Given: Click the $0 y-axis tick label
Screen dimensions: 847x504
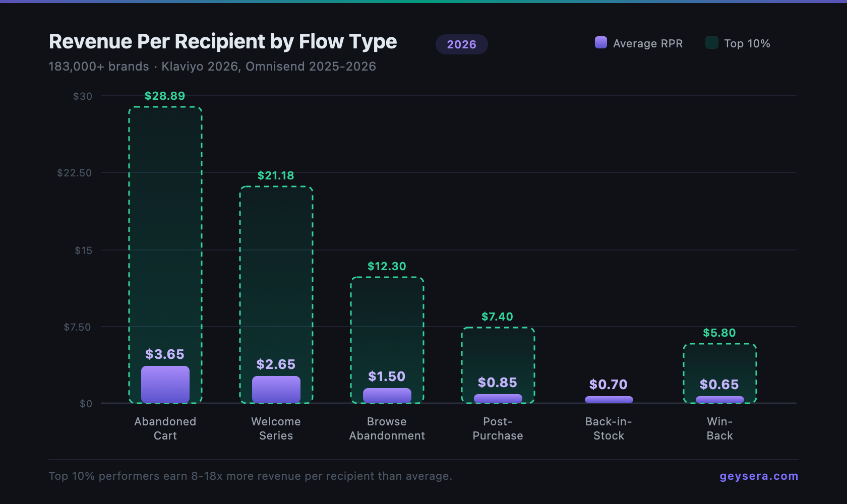Looking at the screenshot, I should click(86, 404).
